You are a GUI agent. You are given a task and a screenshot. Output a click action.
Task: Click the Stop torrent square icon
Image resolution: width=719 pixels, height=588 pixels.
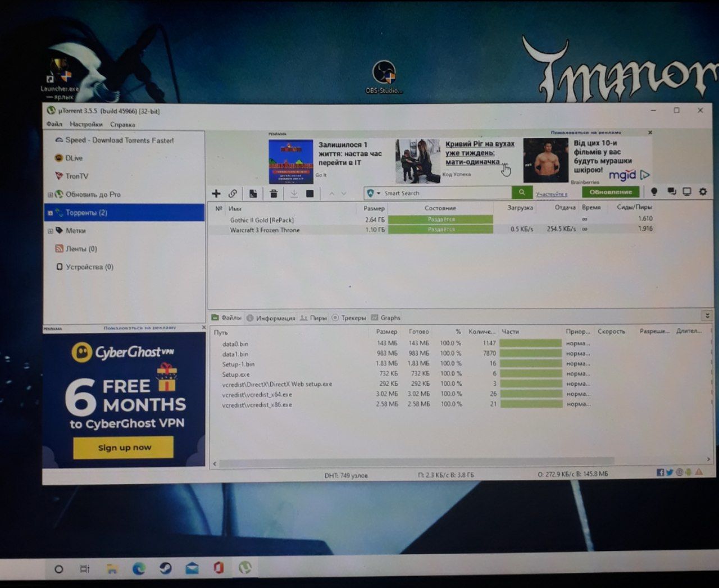click(x=310, y=194)
